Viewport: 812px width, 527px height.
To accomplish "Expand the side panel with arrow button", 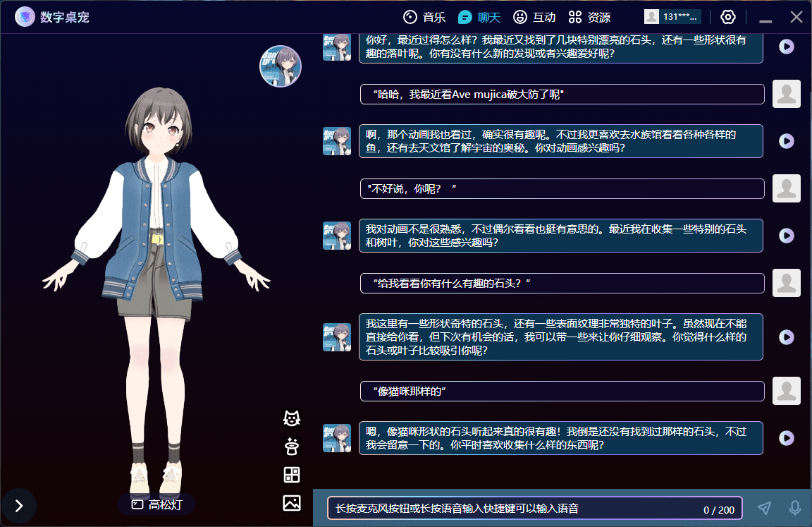I will 19,506.
